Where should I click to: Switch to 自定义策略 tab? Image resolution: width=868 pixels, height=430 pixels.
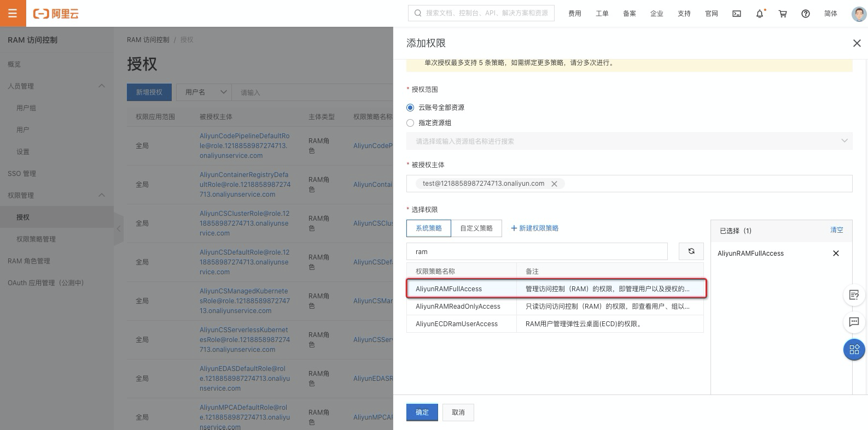click(x=476, y=228)
